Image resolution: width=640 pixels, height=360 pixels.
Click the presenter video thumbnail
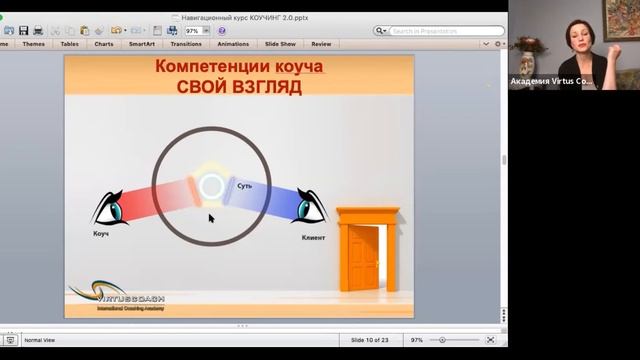tap(574, 45)
